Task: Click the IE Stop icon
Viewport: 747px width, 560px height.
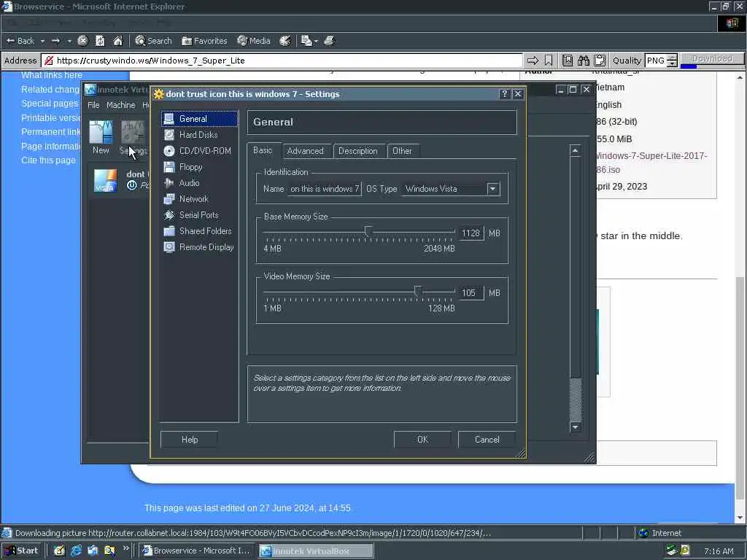Action: coord(82,41)
